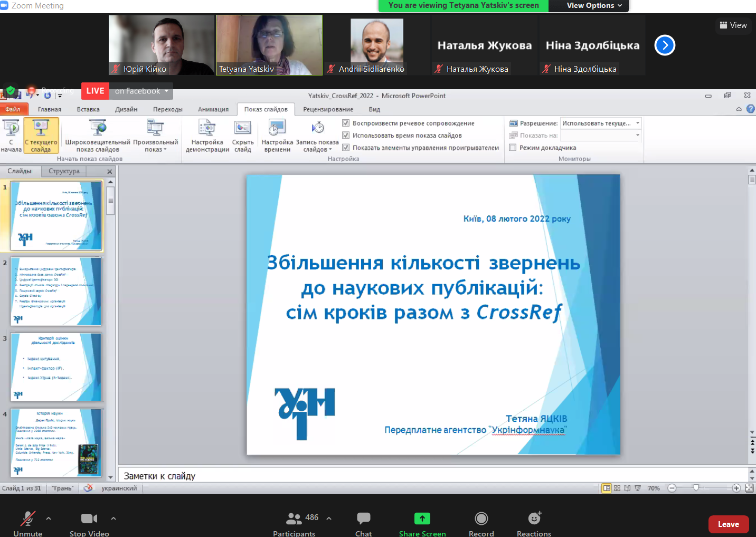This screenshot has height=537, width=756.
Task: Close the slides thumbnail pane
Action: (110, 172)
